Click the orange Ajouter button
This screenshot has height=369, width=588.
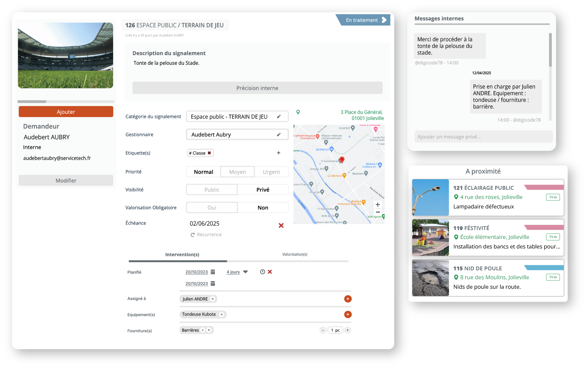click(66, 112)
